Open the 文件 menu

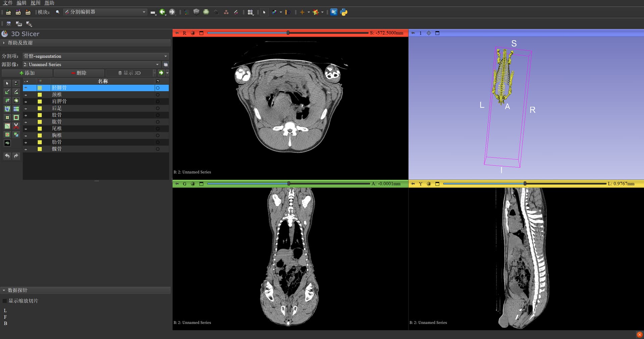pos(8,3)
